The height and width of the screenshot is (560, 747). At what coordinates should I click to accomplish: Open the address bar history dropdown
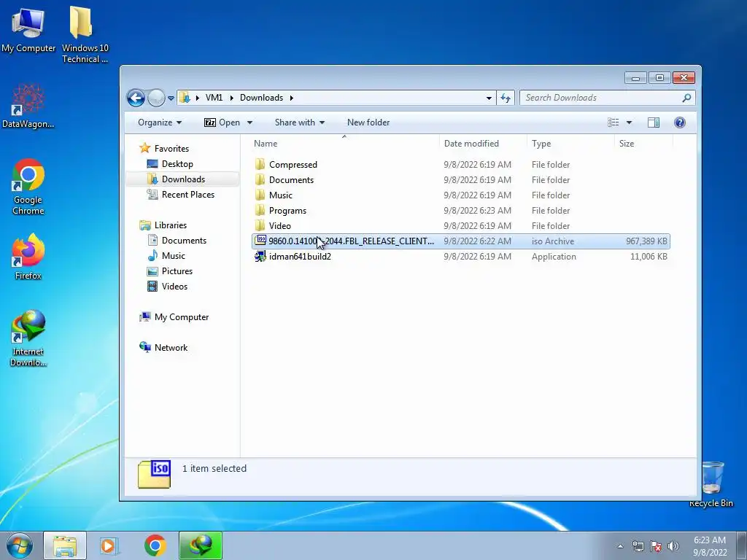click(489, 98)
